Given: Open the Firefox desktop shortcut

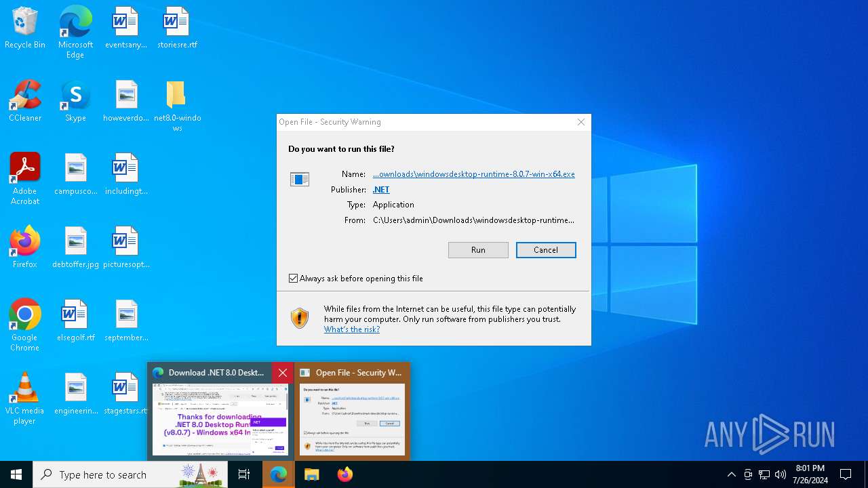Looking at the screenshot, I should (25, 248).
